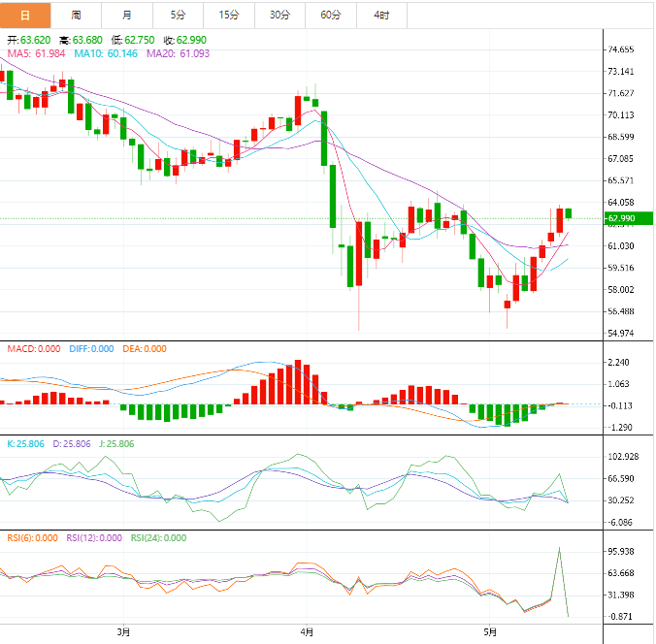This screenshot has height=644, width=656.
Task: Click the J:25.806 label
Action: [x=116, y=443]
